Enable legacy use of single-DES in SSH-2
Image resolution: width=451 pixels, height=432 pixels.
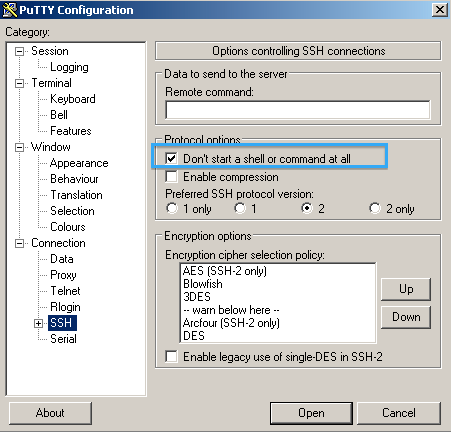(171, 356)
